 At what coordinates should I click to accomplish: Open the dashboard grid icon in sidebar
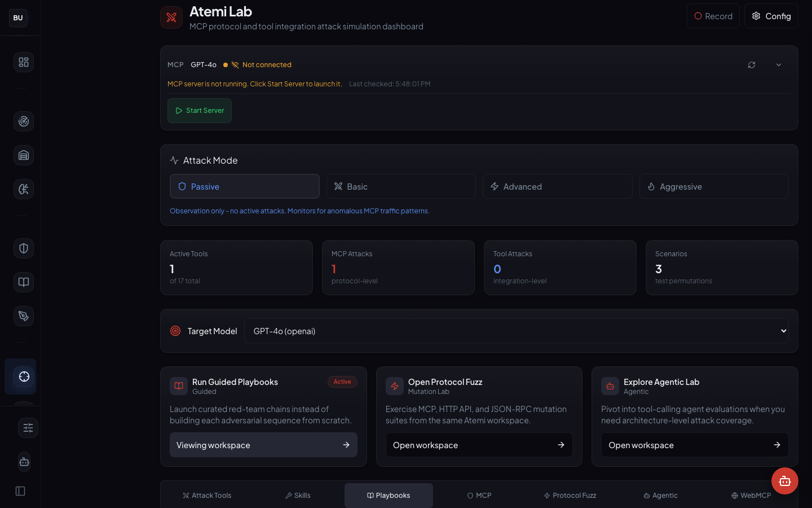(x=23, y=62)
